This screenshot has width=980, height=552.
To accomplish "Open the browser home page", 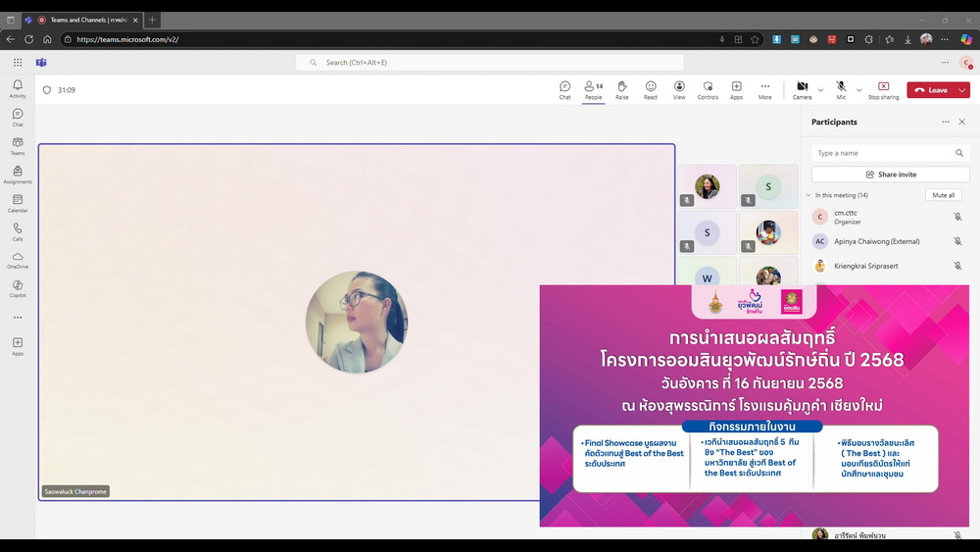I will click(47, 39).
